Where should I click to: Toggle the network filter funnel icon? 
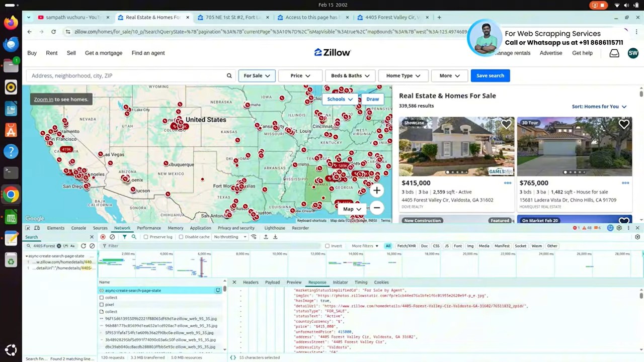(124, 237)
